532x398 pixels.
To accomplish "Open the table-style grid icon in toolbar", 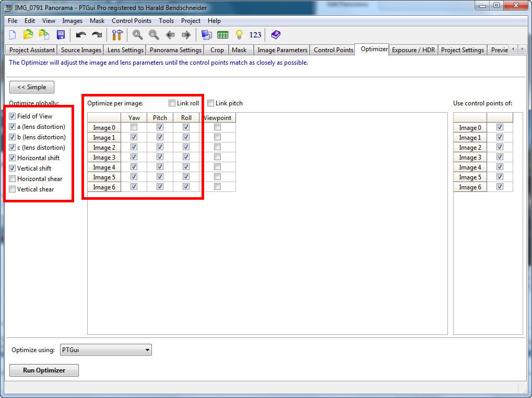I will click(x=223, y=35).
